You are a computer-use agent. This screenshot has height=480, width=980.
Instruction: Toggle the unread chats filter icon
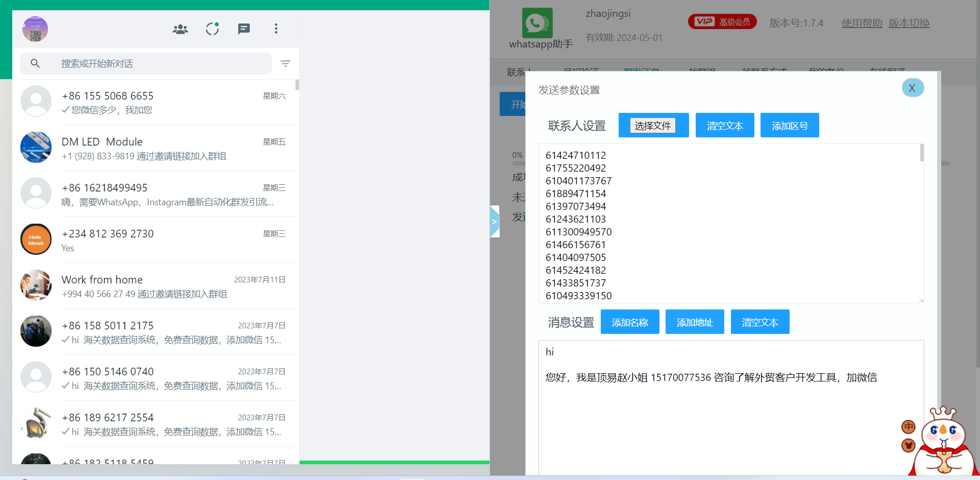coord(285,64)
